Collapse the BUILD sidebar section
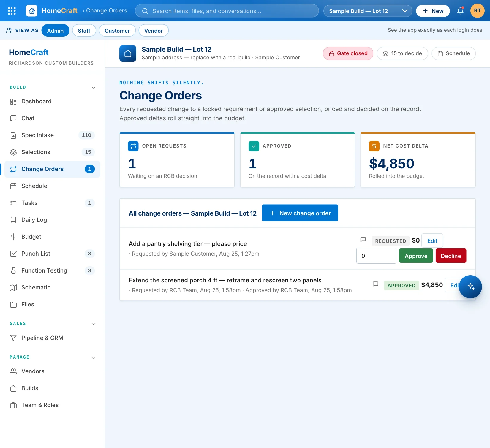 pyautogui.click(x=94, y=88)
